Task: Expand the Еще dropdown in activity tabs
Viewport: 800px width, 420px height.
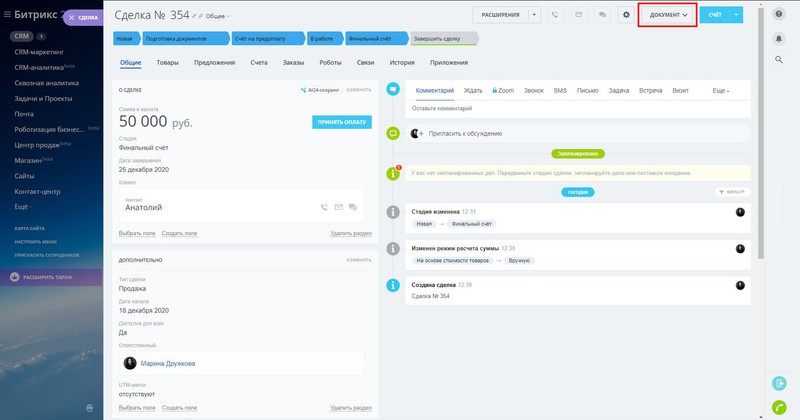Action: tap(720, 91)
